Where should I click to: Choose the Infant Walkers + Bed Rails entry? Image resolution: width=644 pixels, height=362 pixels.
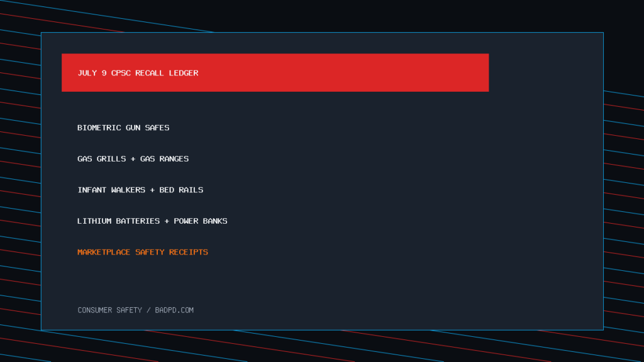[x=140, y=190]
